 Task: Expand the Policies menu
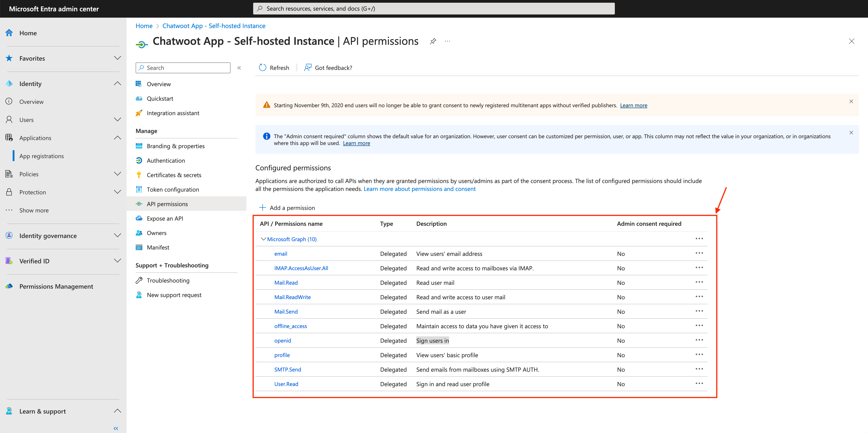117,174
